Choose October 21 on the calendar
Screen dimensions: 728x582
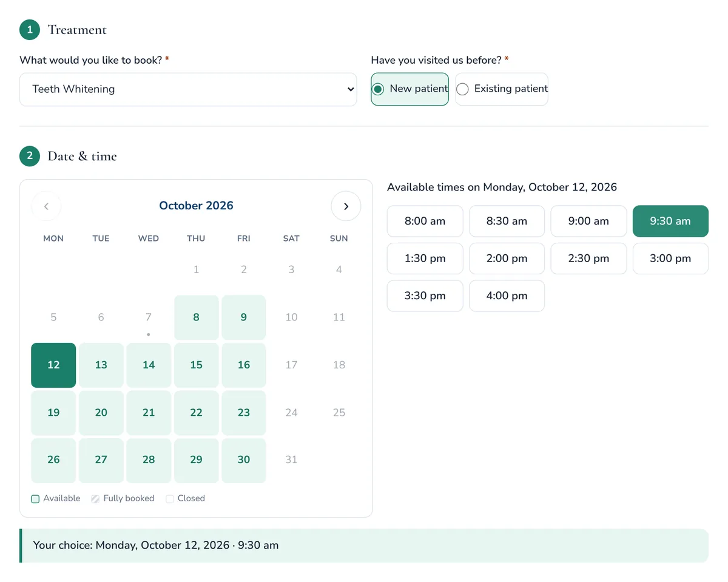point(149,413)
